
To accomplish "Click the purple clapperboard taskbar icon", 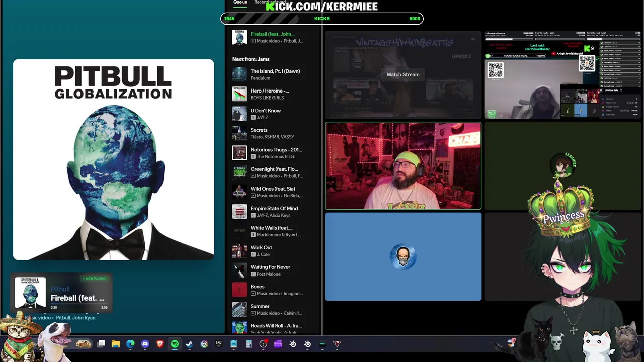I will click(x=278, y=344).
